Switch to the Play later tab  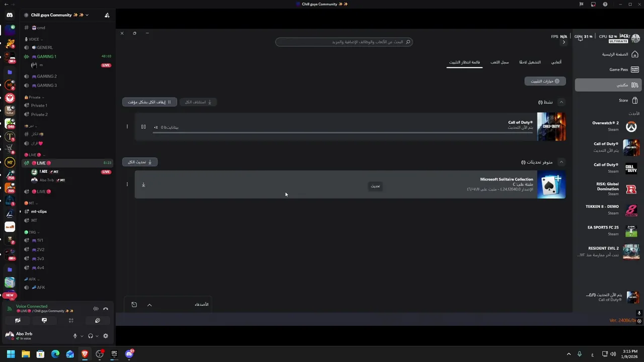[x=530, y=62]
